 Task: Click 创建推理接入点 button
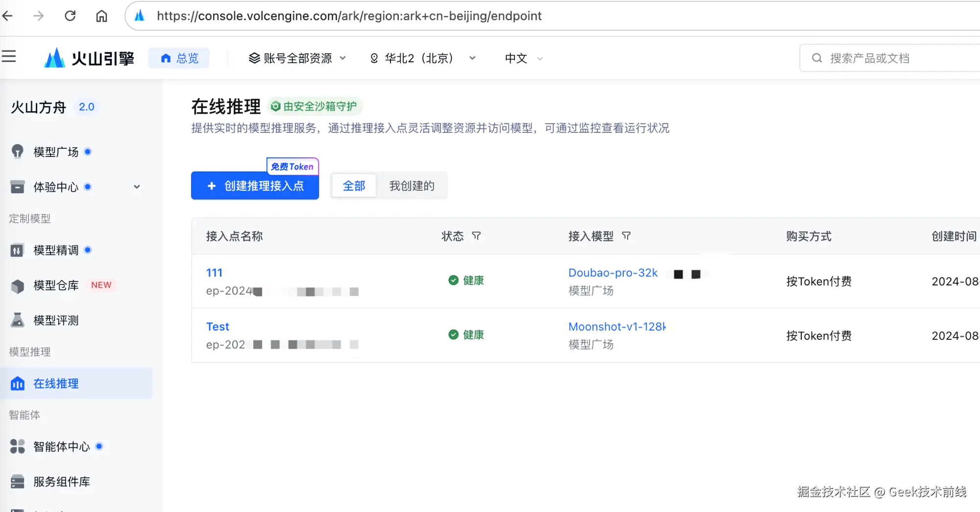coord(255,186)
